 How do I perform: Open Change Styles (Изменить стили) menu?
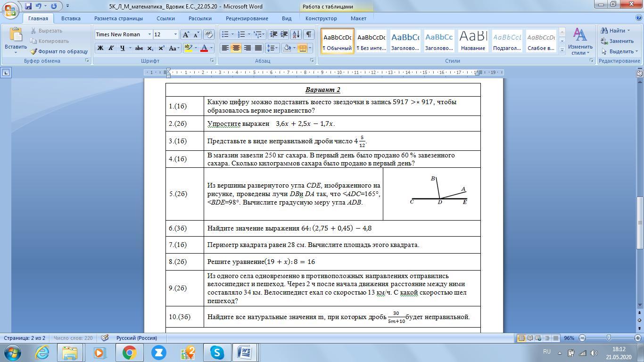pyautogui.click(x=580, y=41)
